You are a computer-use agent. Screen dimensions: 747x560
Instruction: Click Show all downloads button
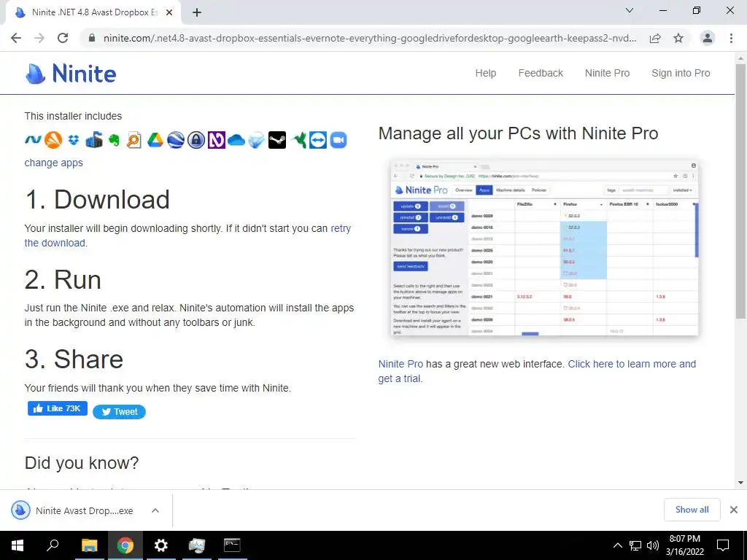tap(692, 510)
